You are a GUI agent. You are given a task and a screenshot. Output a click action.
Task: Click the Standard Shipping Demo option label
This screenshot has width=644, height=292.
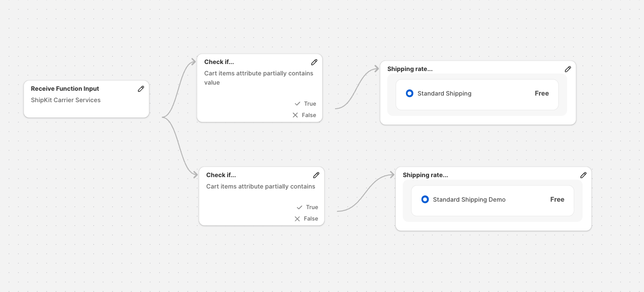469,199
